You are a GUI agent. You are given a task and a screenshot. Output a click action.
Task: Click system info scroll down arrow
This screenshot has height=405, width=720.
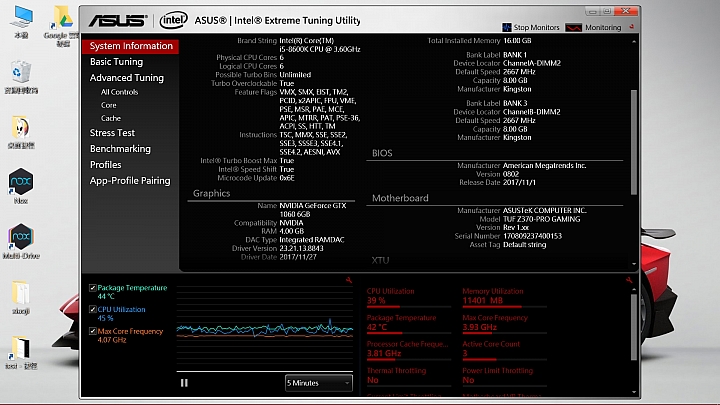pos(634,264)
